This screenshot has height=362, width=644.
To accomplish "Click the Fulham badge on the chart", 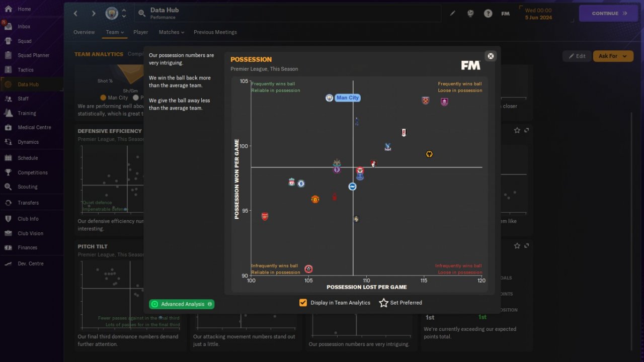I will pyautogui.click(x=404, y=133).
